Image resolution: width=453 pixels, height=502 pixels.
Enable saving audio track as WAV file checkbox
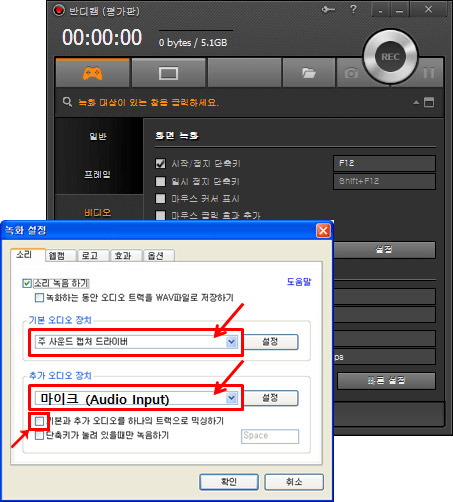pyautogui.click(x=39, y=297)
